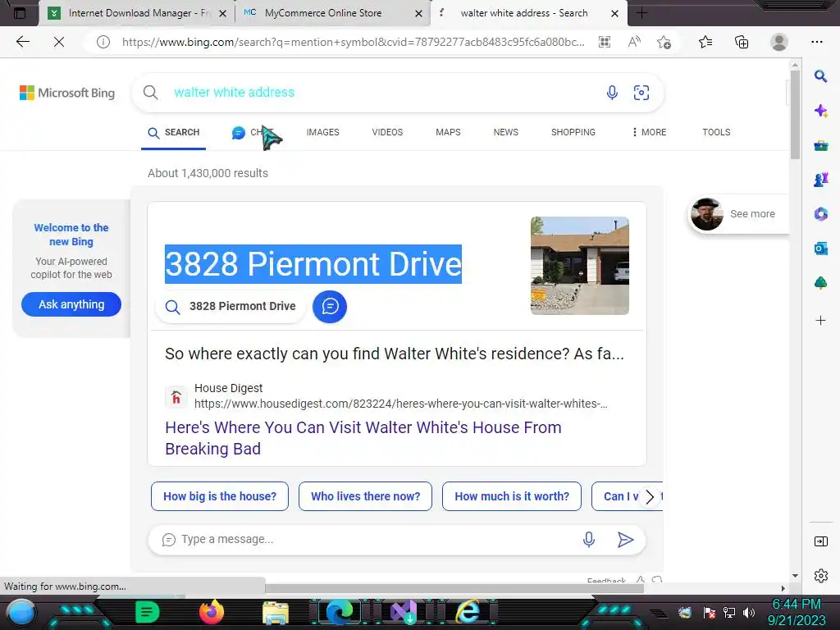Ask Who lives there now?

pos(365,496)
